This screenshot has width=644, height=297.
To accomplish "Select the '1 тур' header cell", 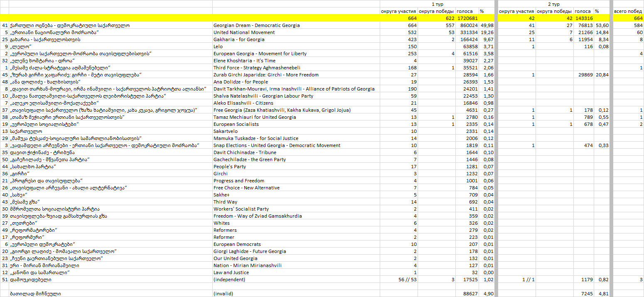I will pyautogui.click(x=438, y=4).
